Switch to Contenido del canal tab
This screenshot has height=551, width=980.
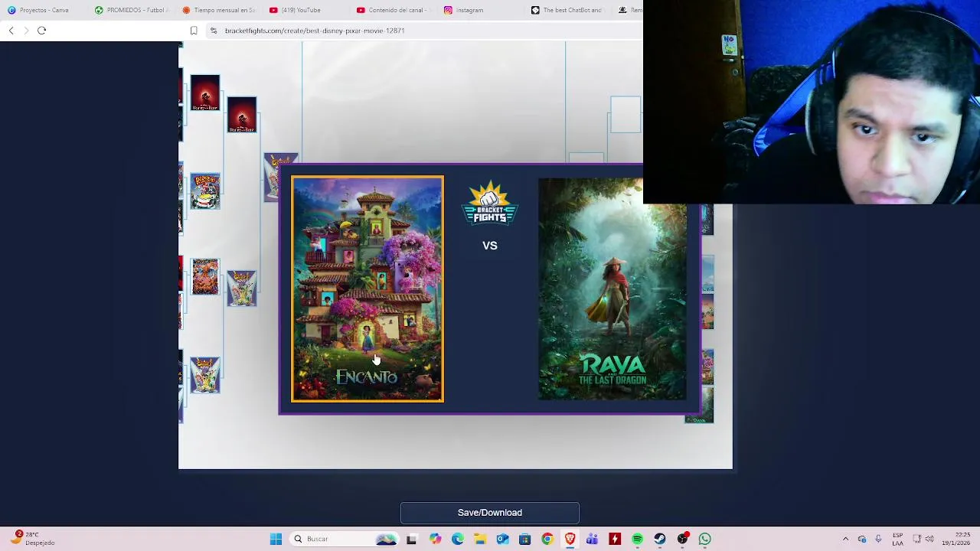(x=394, y=10)
